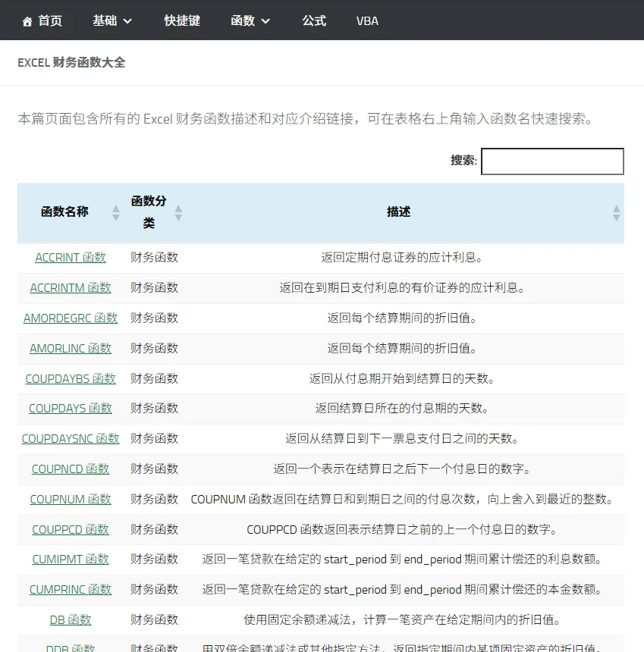The height and width of the screenshot is (652, 644).
Task: Open the COUPNCD 函数 link
Action: (x=71, y=469)
